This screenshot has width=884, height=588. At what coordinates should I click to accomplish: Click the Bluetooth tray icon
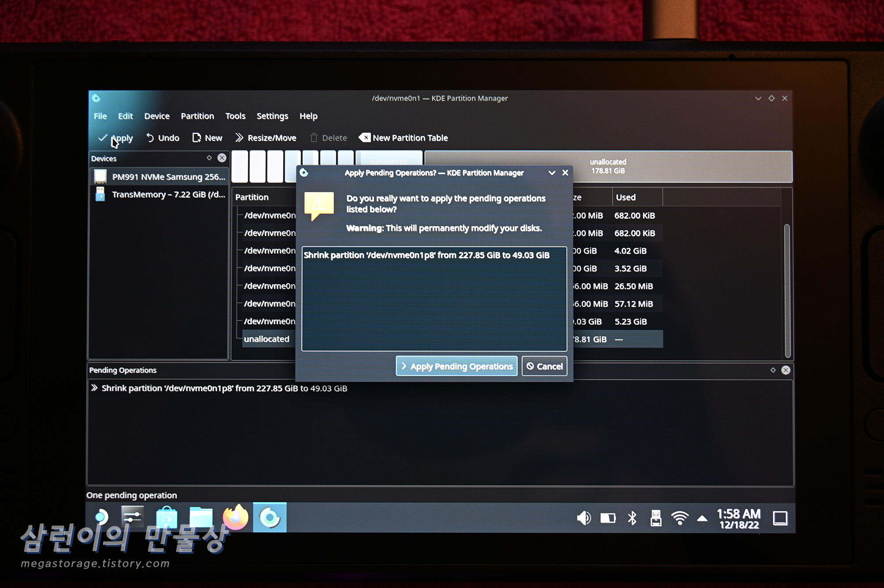point(632,518)
